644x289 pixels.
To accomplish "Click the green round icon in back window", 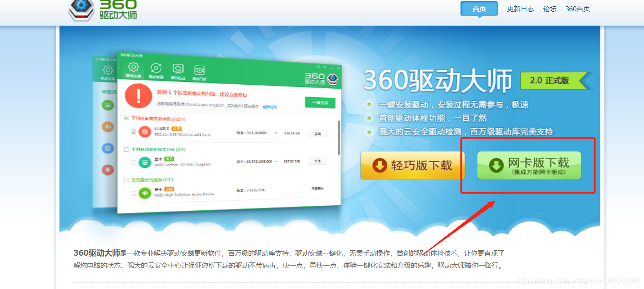I will [x=107, y=105].
